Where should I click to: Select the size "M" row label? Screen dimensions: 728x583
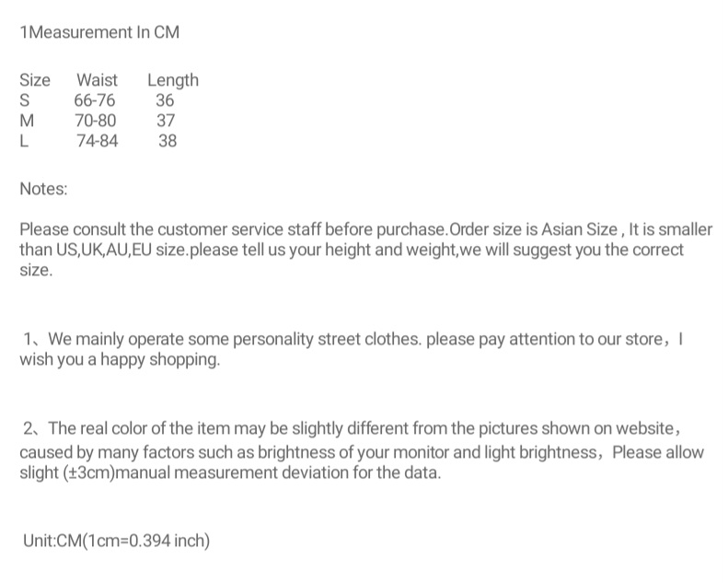(x=27, y=121)
